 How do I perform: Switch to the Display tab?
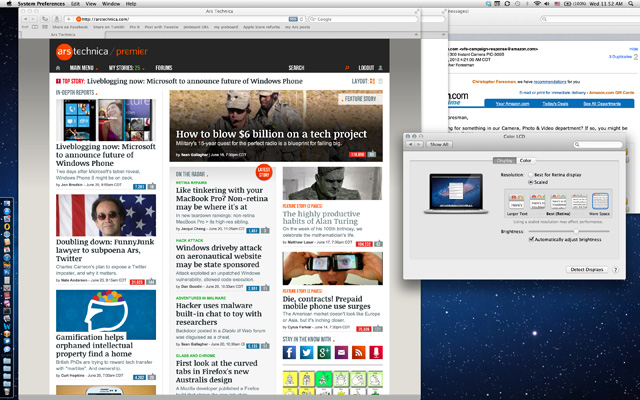[504, 161]
